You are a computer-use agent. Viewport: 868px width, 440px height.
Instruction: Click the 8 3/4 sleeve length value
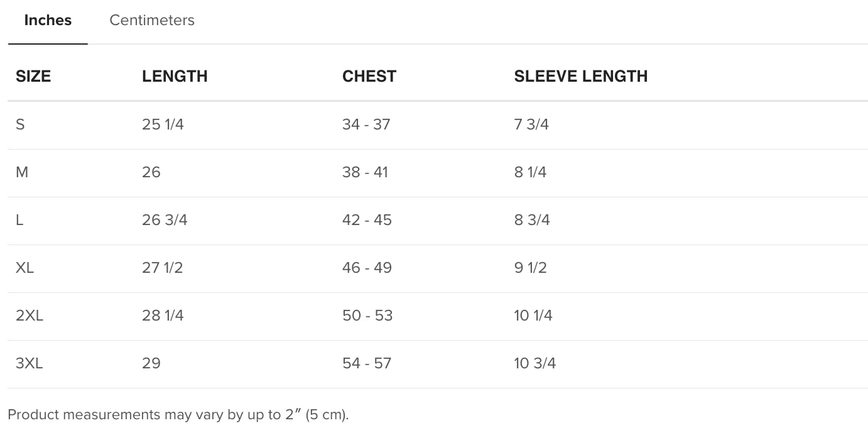(532, 220)
